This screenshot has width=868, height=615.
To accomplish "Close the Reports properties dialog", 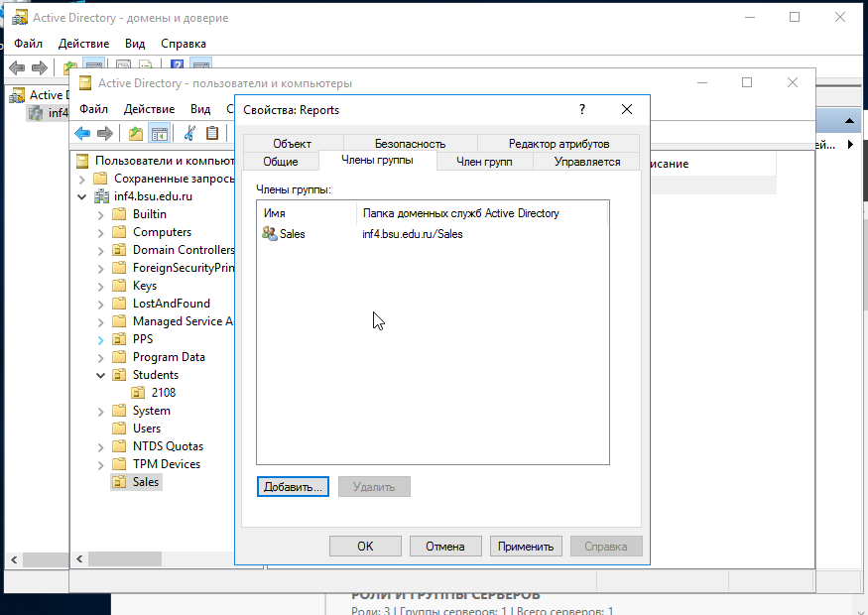I will [x=627, y=109].
